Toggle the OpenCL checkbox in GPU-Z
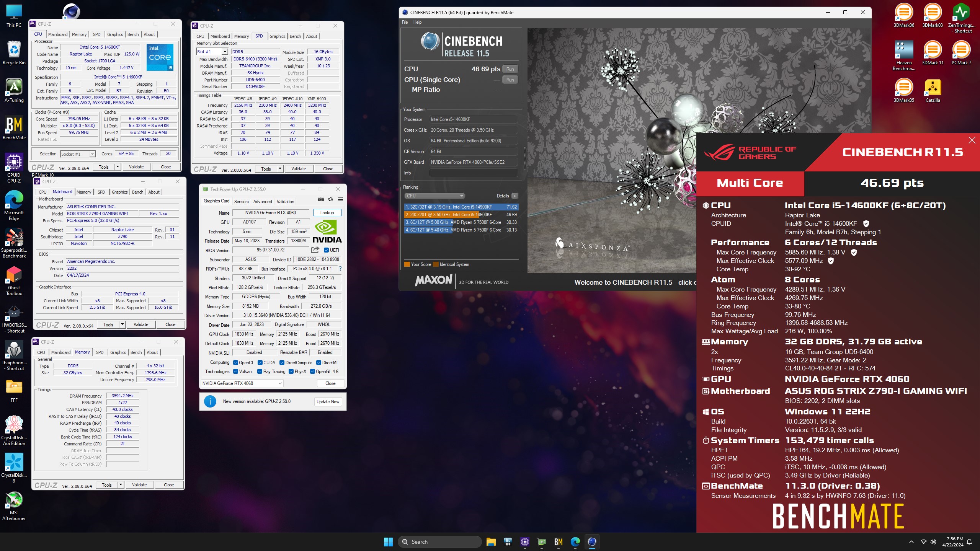The image size is (980, 551). tap(236, 363)
